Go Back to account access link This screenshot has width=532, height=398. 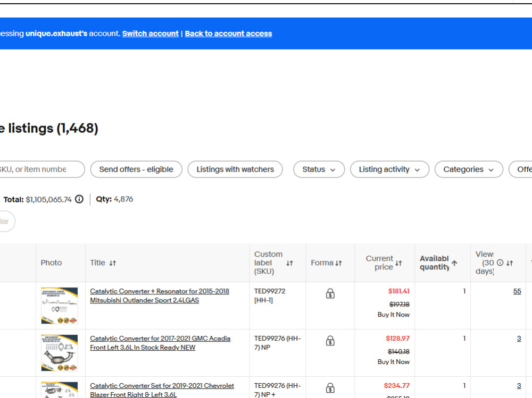pyautogui.click(x=228, y=33)
